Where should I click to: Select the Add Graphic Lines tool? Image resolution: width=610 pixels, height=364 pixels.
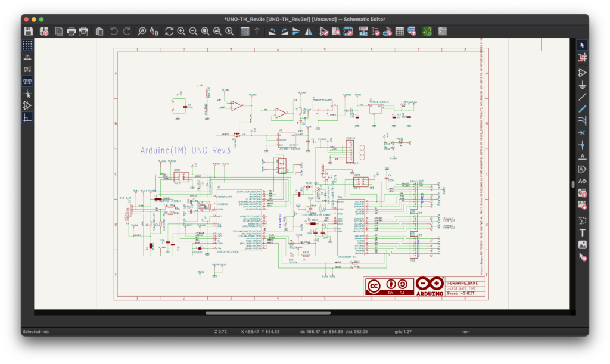[x=583, y=220]
